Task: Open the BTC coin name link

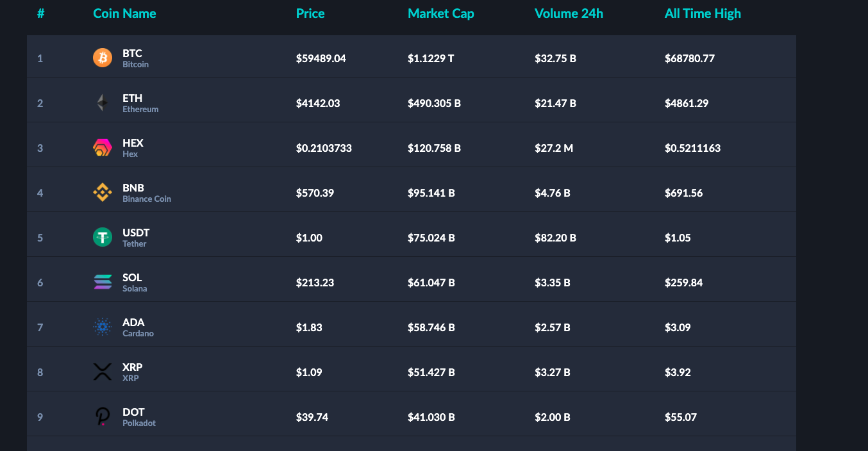Action: (x=136, y=58)
